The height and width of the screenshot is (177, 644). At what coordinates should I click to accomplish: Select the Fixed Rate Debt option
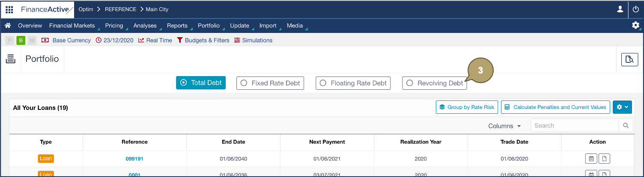[x=270, y=83]
